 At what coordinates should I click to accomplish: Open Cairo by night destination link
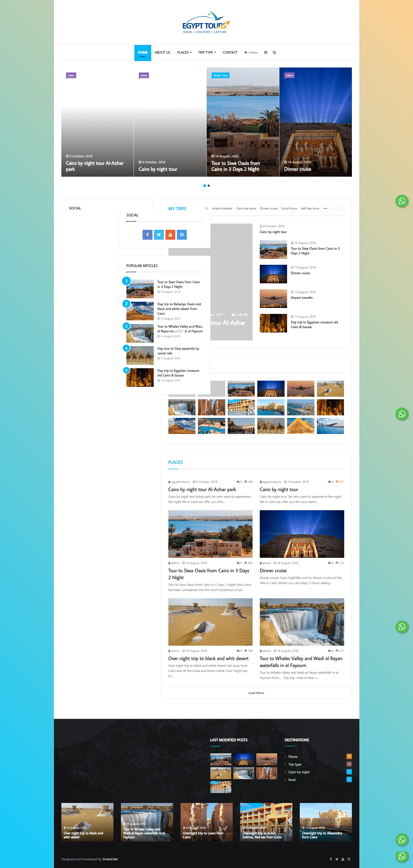pyautogui.click(x=299, y=772)
